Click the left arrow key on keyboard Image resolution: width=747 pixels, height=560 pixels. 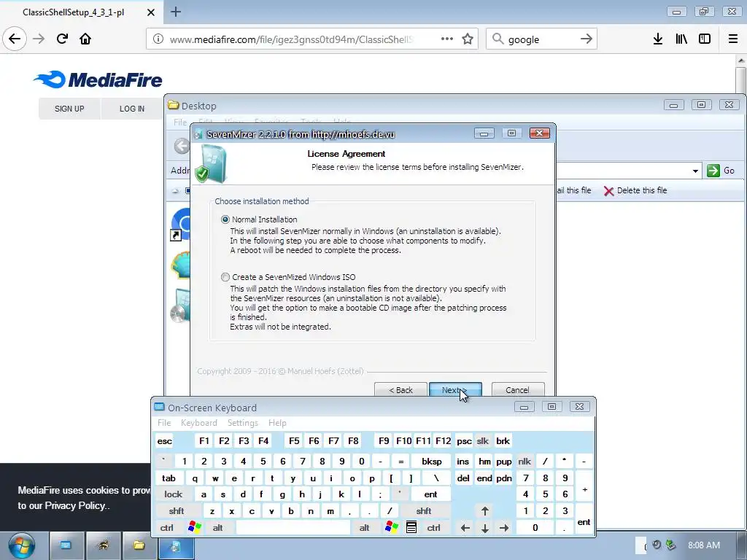click(x=465, y=528)
